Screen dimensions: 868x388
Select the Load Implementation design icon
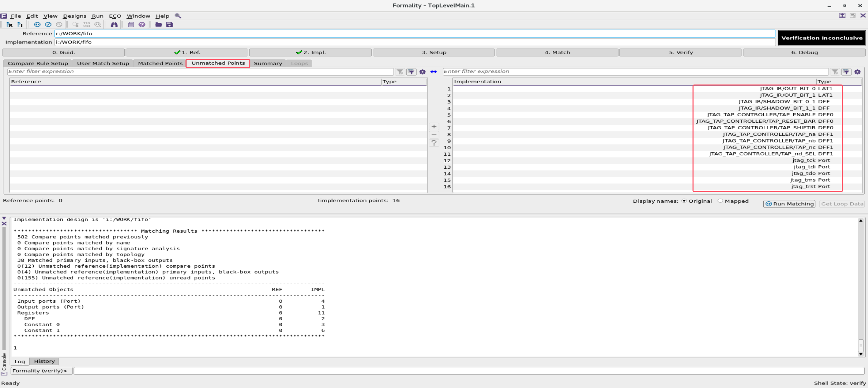tap(20, 24)
